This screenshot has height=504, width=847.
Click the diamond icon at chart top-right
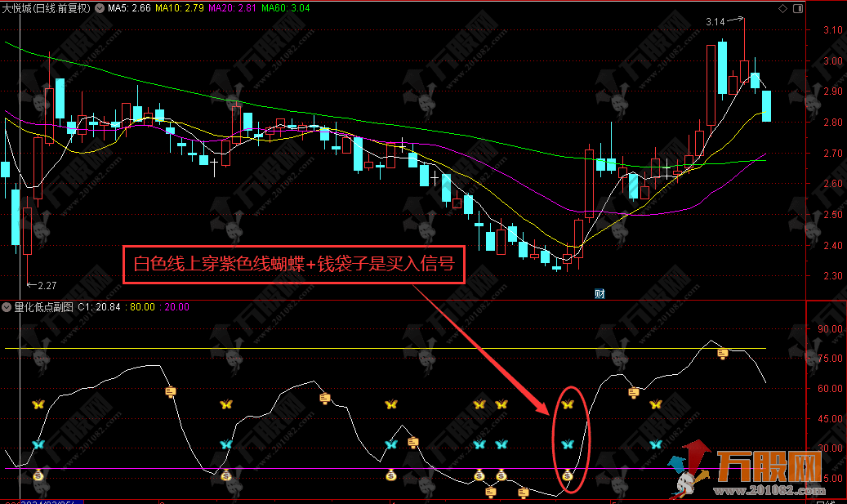click(x=782, y=8)
